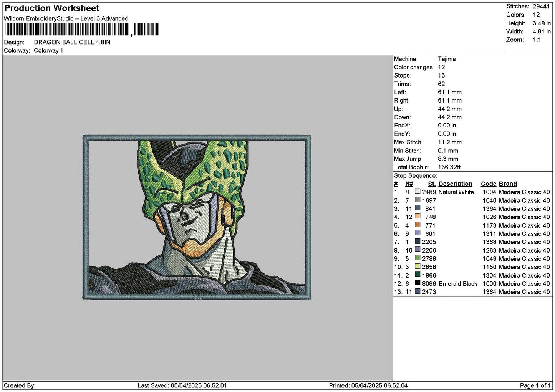The width and height of the screenshot is (555, 392).
Task: Click the dark teal swatch for code 1304
Action: pos(417,275)
